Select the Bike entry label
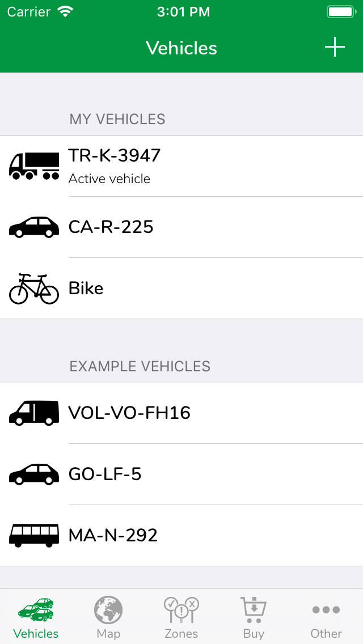363x644 pixels. [x=86, y=289]
